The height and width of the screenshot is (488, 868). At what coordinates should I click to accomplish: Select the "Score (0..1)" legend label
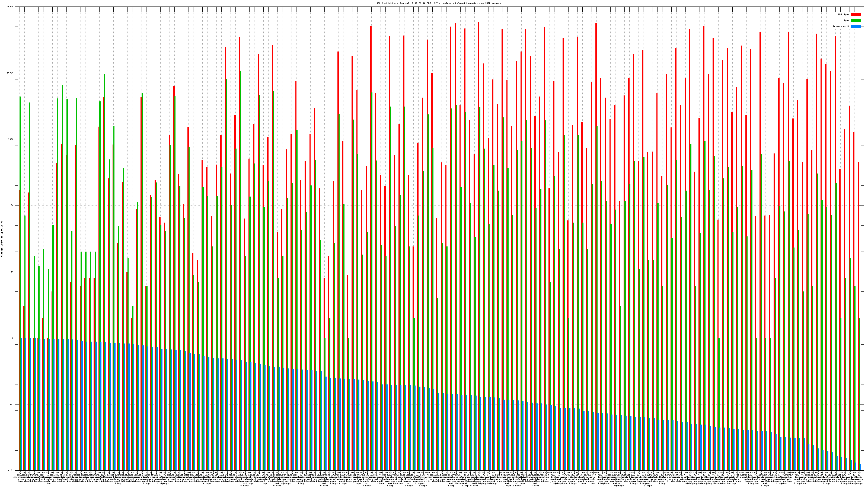point(841,26)
